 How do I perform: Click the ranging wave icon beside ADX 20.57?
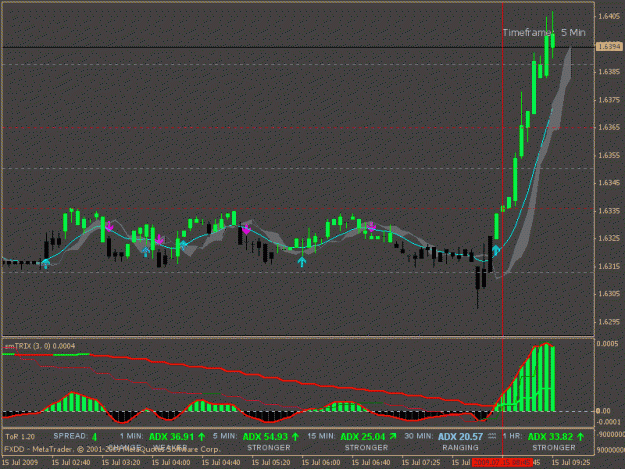point(492,436)
